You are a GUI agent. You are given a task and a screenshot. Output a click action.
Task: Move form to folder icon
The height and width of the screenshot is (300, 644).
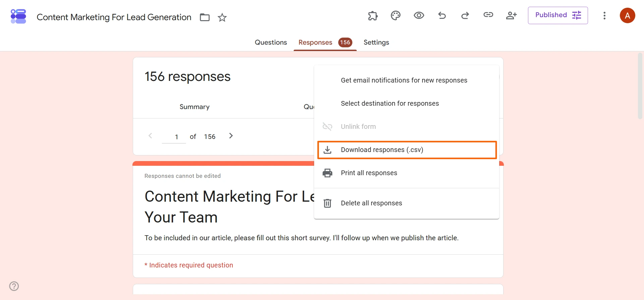click(204, 17)
